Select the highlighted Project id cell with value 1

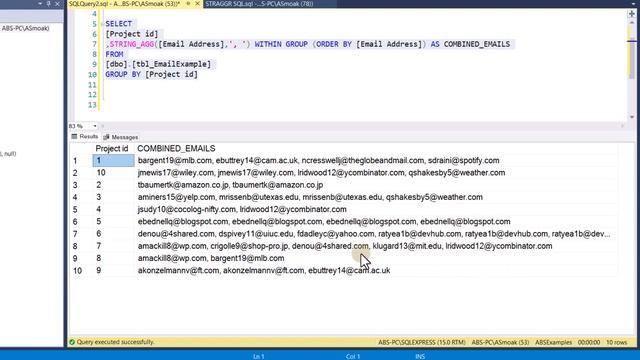pyautogui.click(x=113, y=160)
